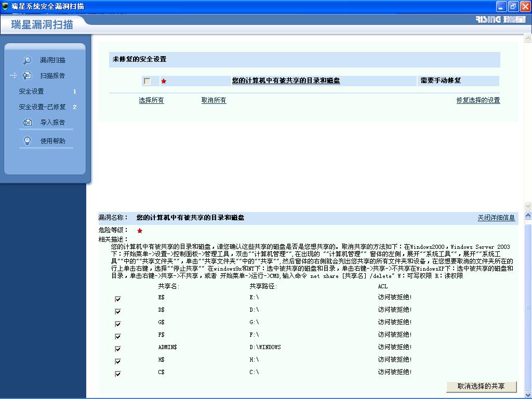Image resolution: width=532 pixels, height=399 pixels.
Task: Click the E:\ share path
Action: 254,297
